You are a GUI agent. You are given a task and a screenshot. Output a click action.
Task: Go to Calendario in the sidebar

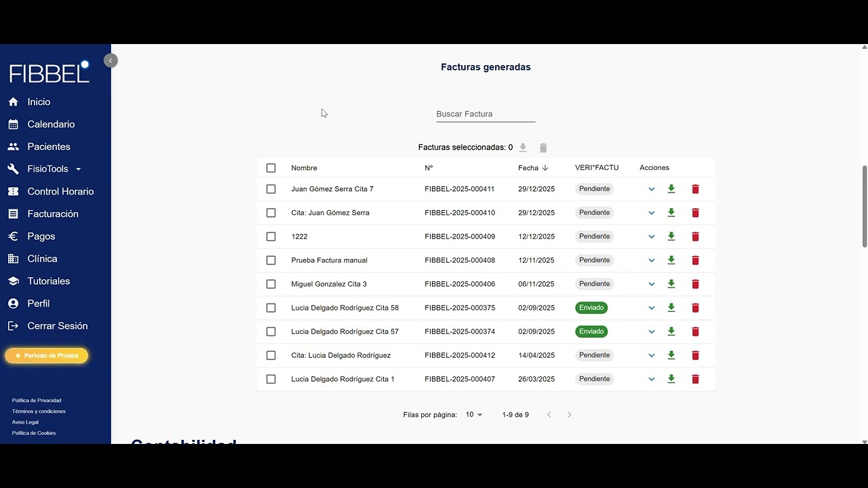tap(51, 124)
